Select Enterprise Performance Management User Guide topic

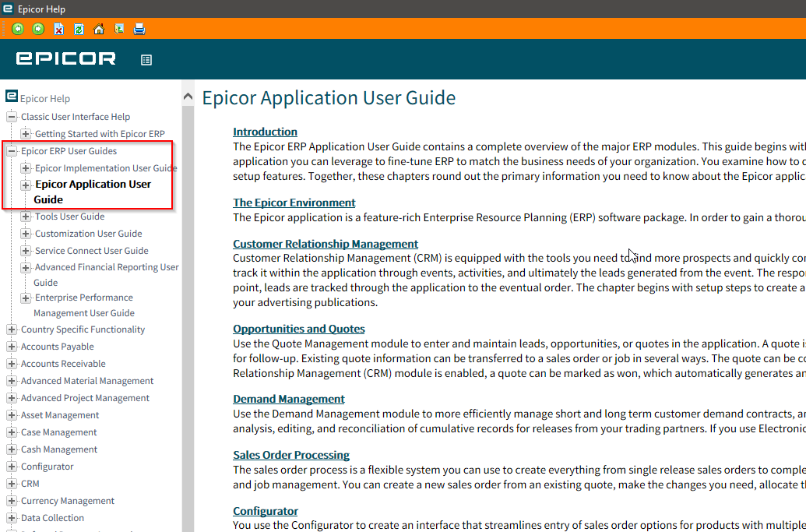(x=84, y=305)
